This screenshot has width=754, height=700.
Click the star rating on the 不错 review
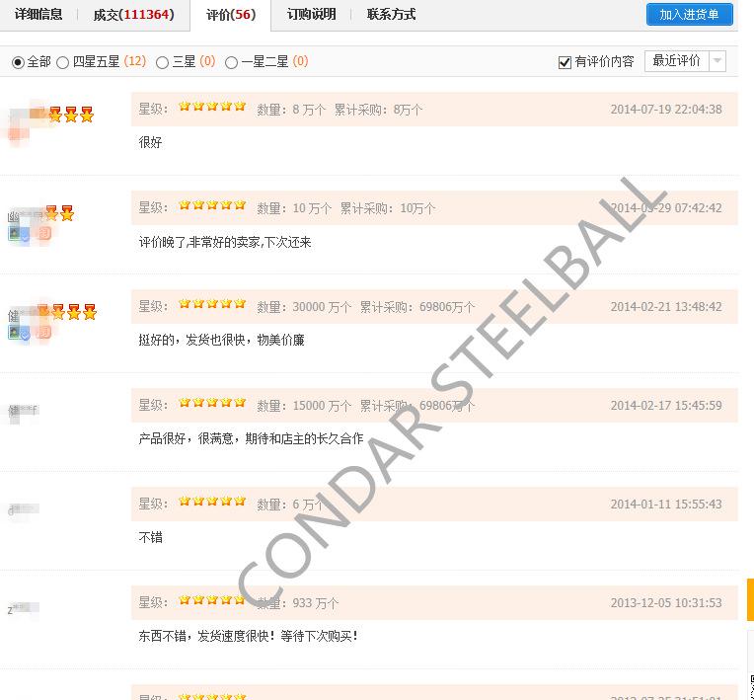pos(212,503)
